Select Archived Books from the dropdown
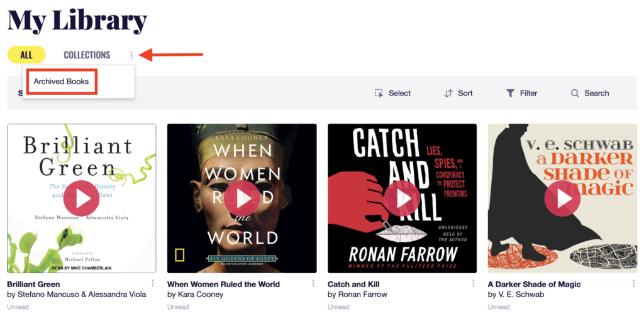This screenshot has height=326, width=644. (x=61, y=82)
